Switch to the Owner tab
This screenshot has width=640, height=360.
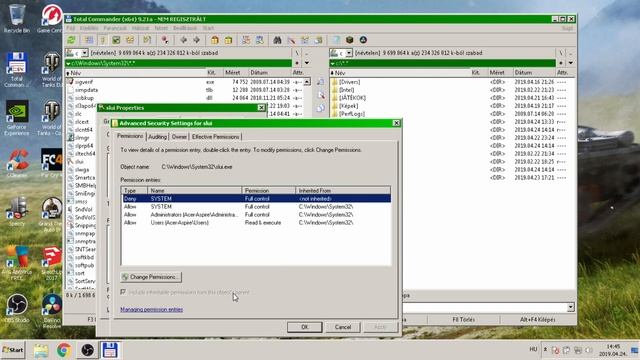click(179, 137)
